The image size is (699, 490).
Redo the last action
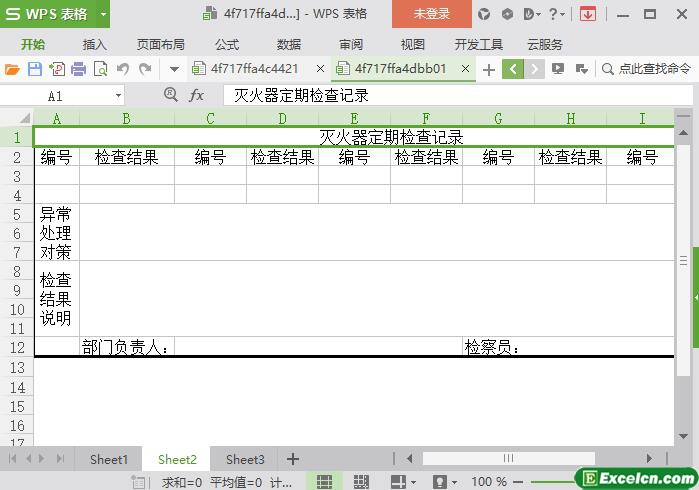[145, 69]
